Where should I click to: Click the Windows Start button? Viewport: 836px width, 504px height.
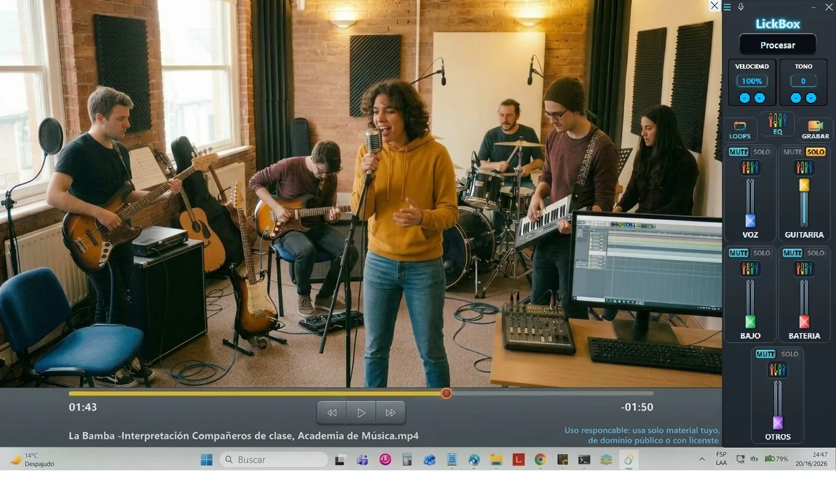tap(206, 459)
